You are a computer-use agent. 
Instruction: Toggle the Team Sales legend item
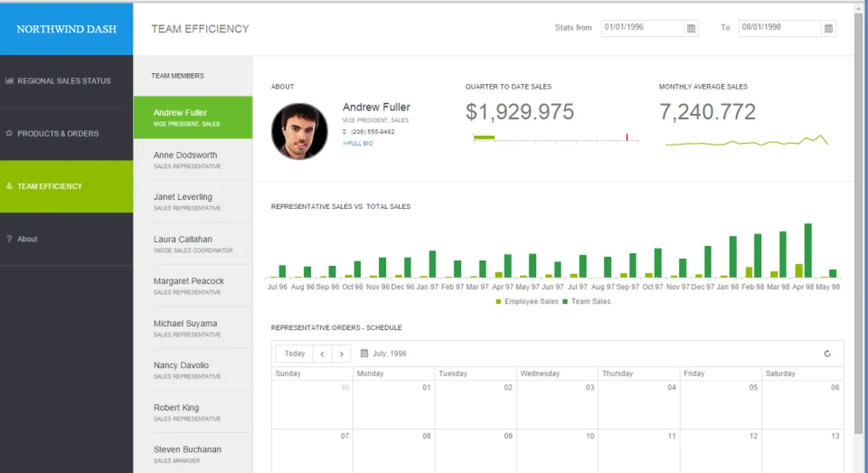[x=587, y=302]
